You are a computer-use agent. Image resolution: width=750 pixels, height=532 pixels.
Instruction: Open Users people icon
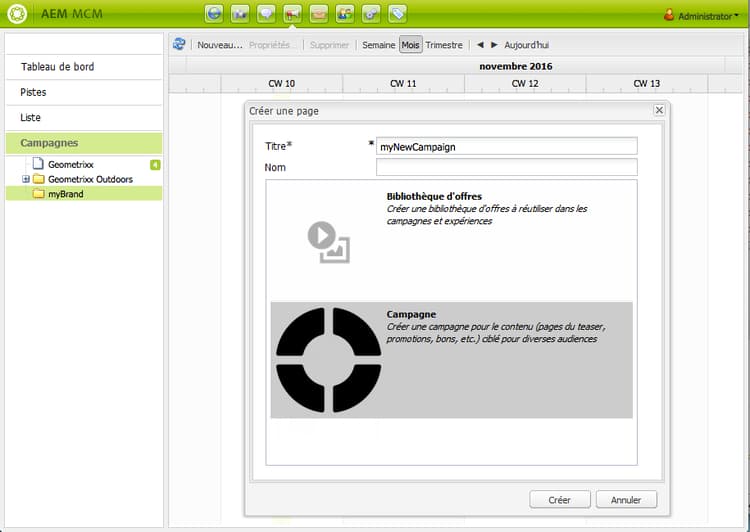pos(345,14)
